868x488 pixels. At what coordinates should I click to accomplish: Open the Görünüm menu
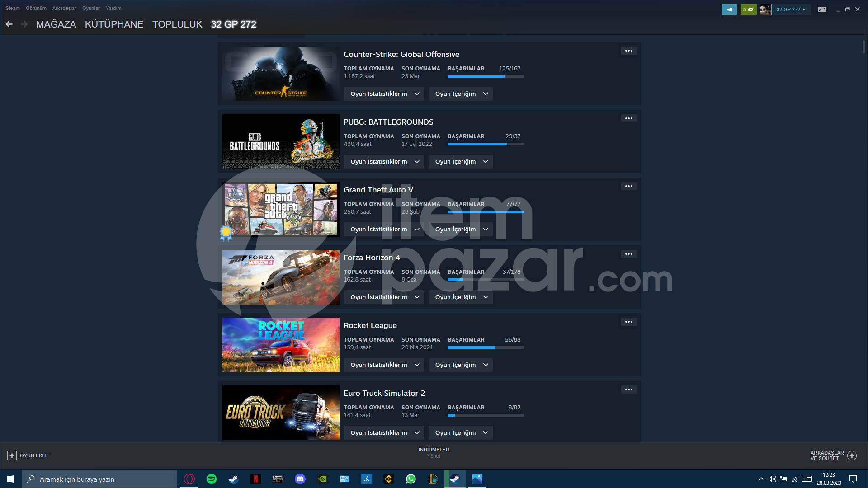[x=36, y=8]
